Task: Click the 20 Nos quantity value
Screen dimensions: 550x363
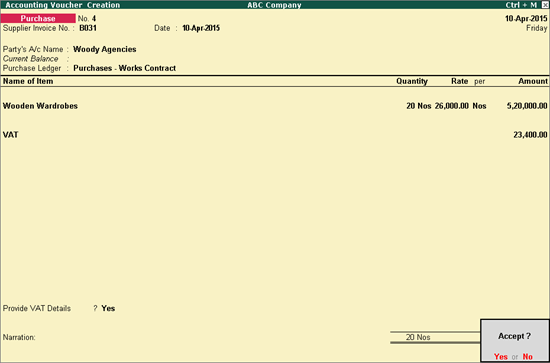Action: [418, 106]
